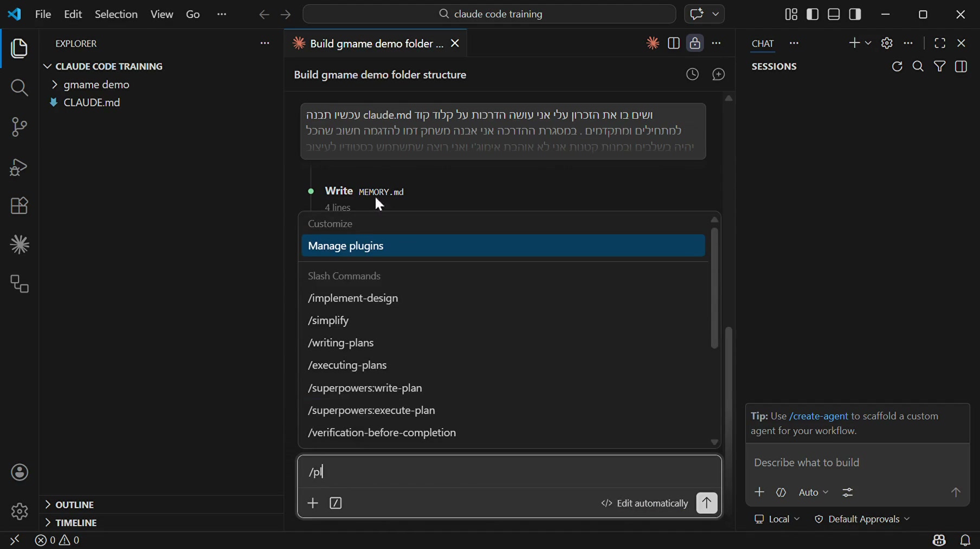The height and width of the screenshot is (549, 980).
Task: Maximize the chat panel to full size
Action: [x=940, y=43]
